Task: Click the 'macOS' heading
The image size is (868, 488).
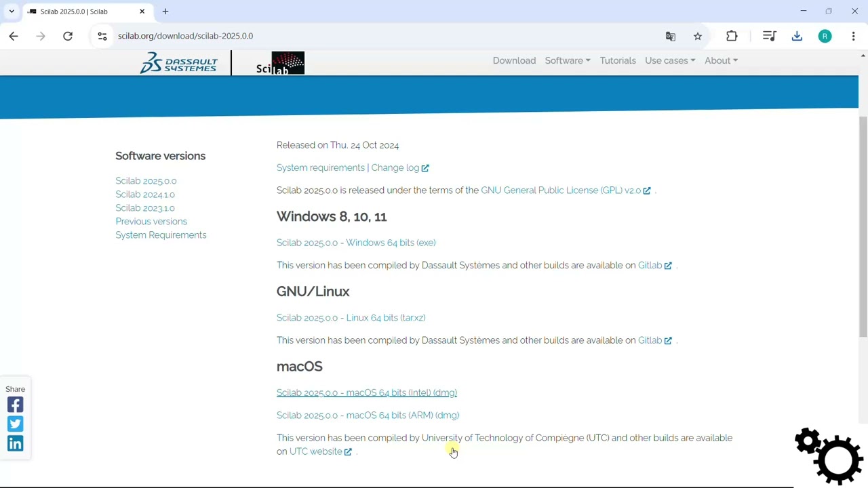Action: coord(299,367)
